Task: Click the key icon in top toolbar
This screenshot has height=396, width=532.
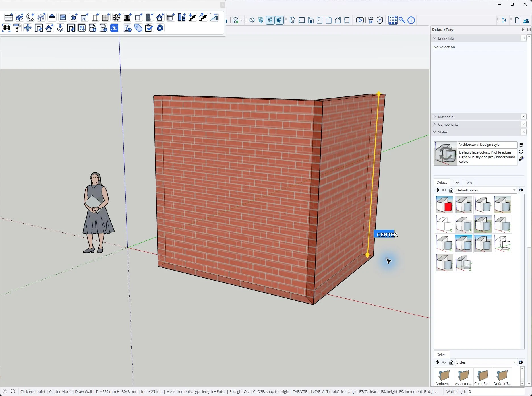Action: (402, 20)
